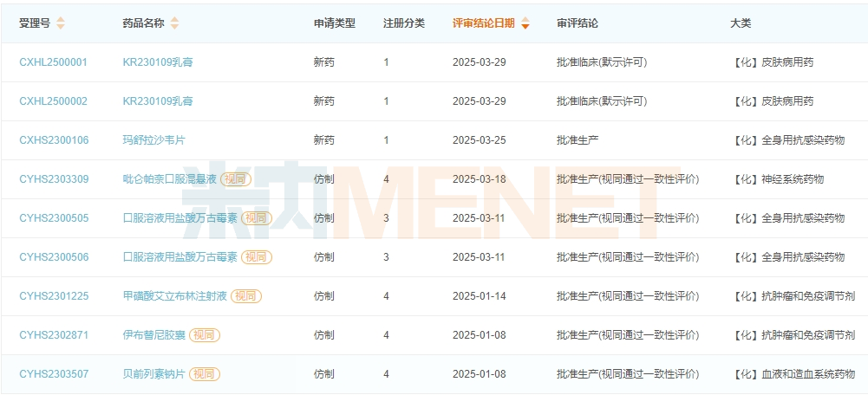Select date 2025-03-29 in the CXHL2500001 row
This screenshot has height=395, width=868.
[480, 62]
